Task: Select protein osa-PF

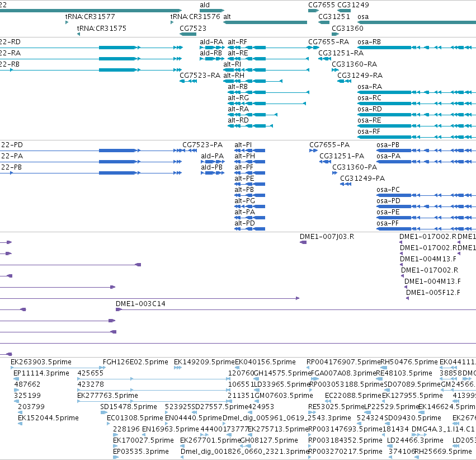Action: tap(388, 223)
